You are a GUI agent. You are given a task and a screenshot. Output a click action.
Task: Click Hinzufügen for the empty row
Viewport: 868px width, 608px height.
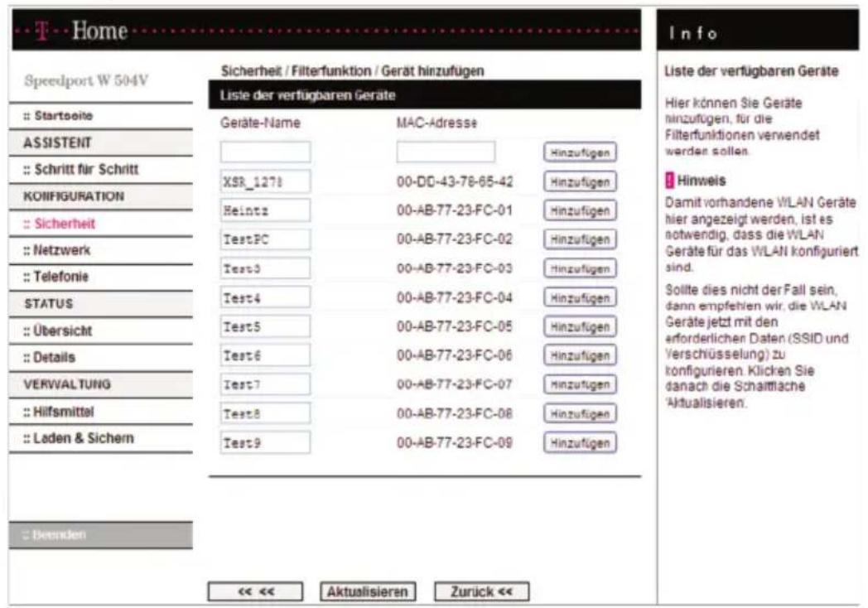580,153
